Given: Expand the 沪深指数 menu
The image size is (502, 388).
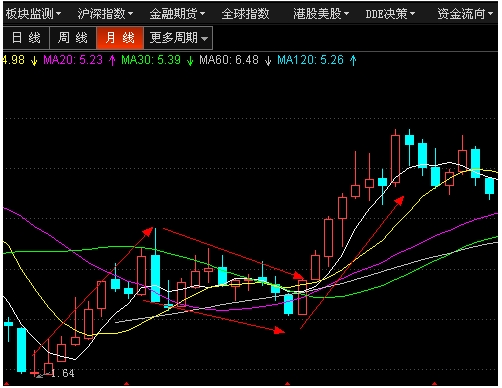Looking at the screenshot, I should [x=105, y=14].
